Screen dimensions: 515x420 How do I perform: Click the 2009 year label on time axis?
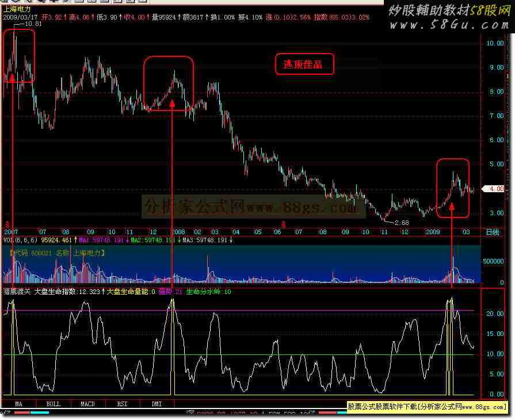click(433, 232)
